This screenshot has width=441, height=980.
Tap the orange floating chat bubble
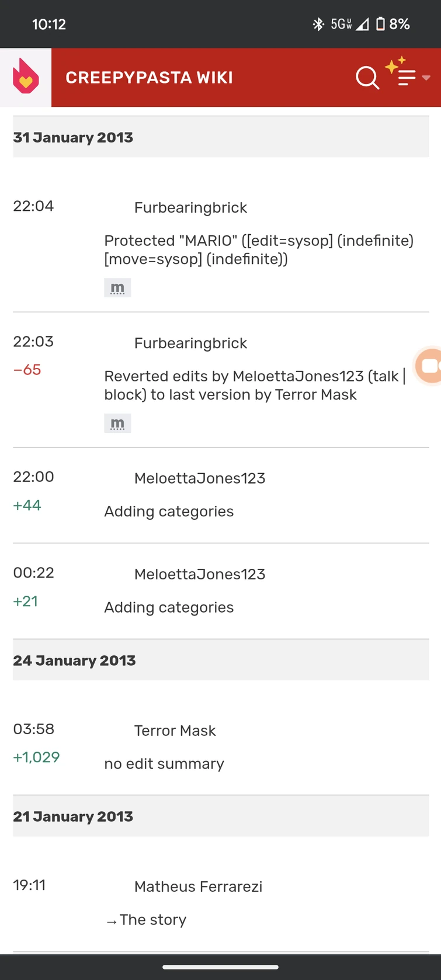[x=429, y=366]
